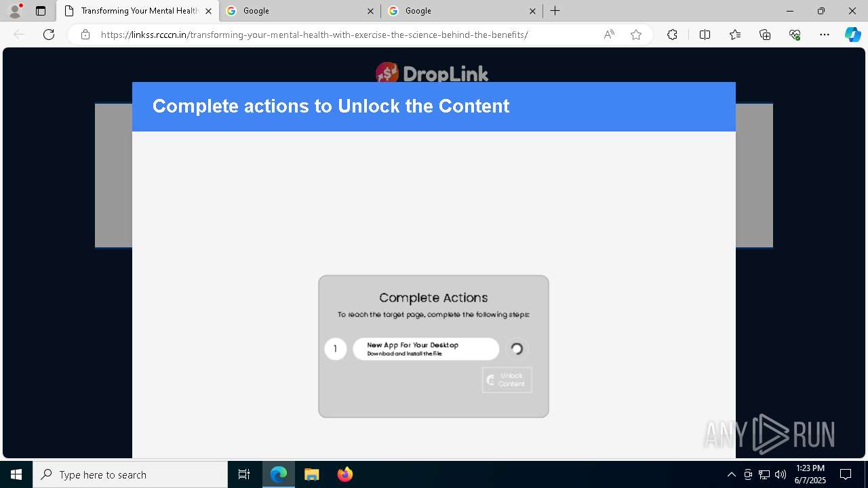Open Task View
The image size is (868, 488).
[244, 474]
